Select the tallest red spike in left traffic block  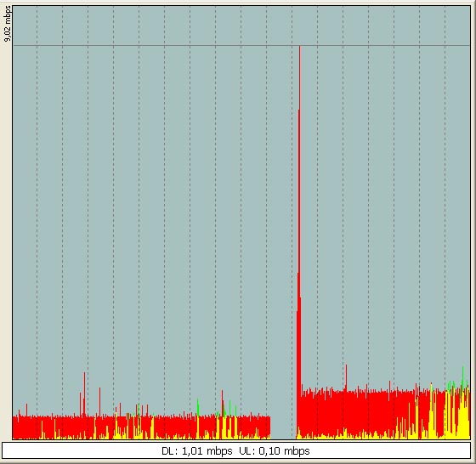[84, 393]
